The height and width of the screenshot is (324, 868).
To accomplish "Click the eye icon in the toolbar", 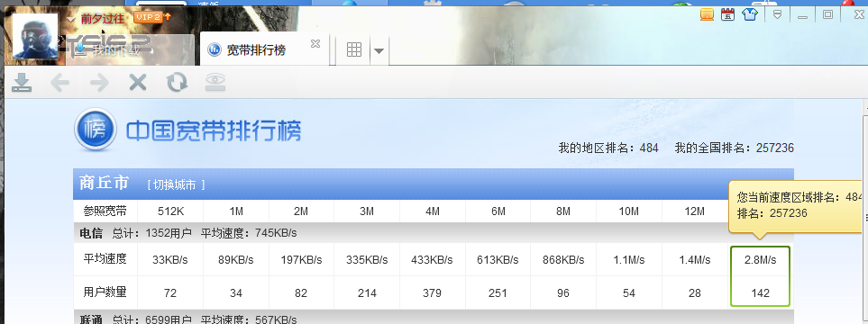I will click(215, 83).
